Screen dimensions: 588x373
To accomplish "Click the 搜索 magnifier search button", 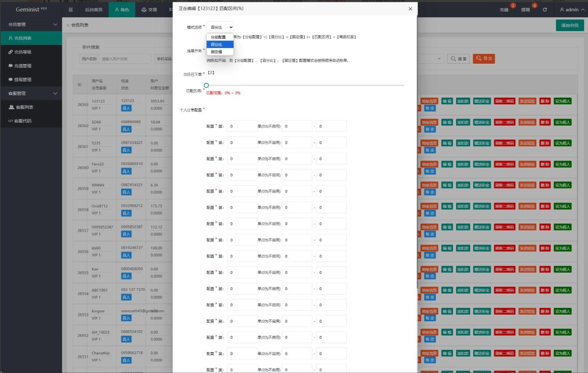I will coord(458,59).
